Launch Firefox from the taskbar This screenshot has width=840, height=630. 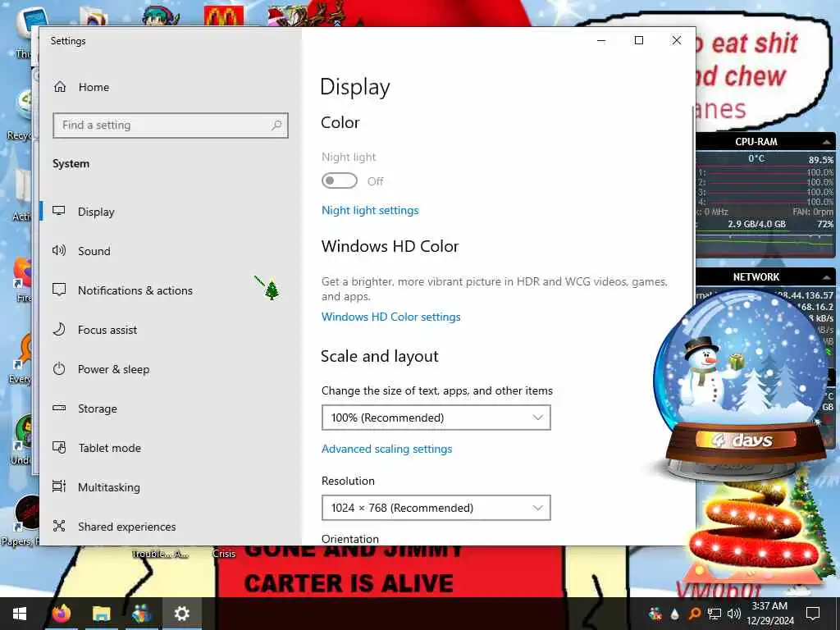coord(61,614)
